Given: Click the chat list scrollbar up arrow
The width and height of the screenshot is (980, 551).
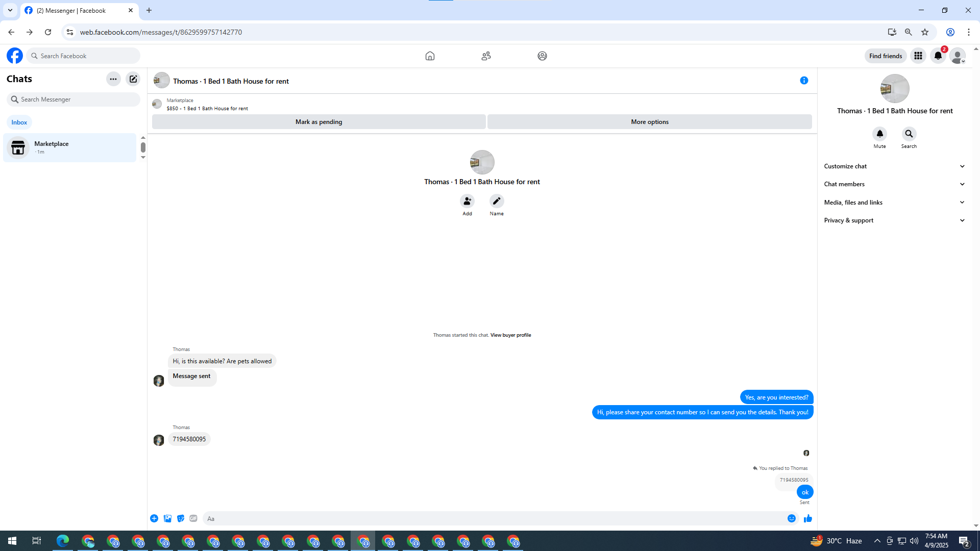Looking at the screenshot, I should 143,138.
